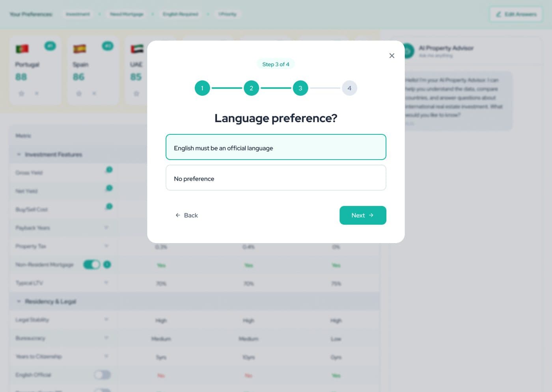The width and height of the screenshot is (552, 392).
Task: Click the UAE score 85
Action: click(x=136, y=77)
